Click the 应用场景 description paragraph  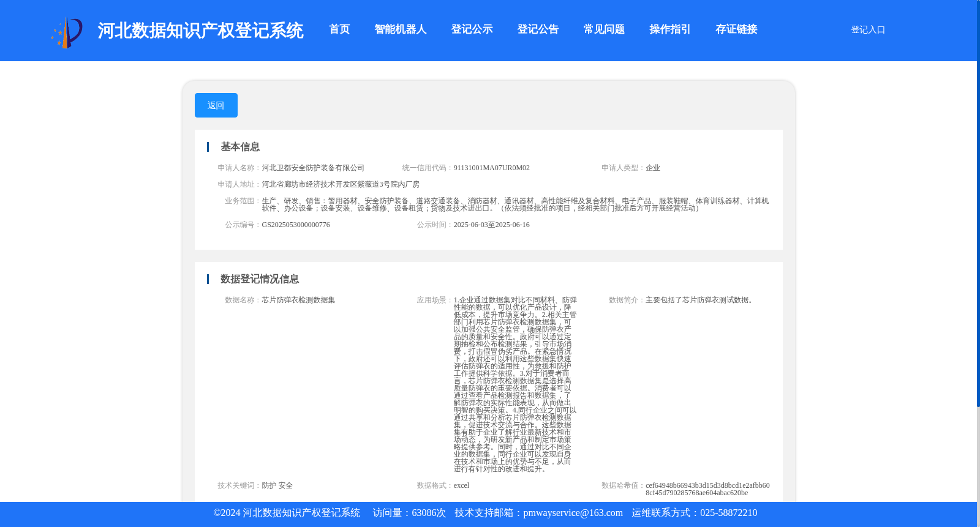click(x=515, y=384)
